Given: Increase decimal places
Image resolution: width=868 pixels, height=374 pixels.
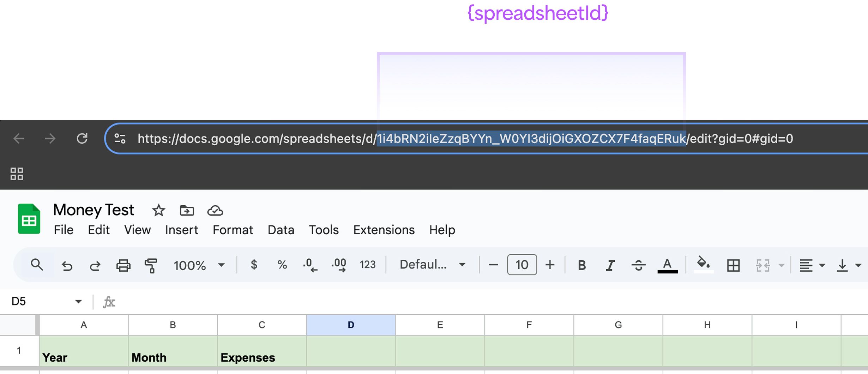Looking at the screenshot, I should (338, 265).
